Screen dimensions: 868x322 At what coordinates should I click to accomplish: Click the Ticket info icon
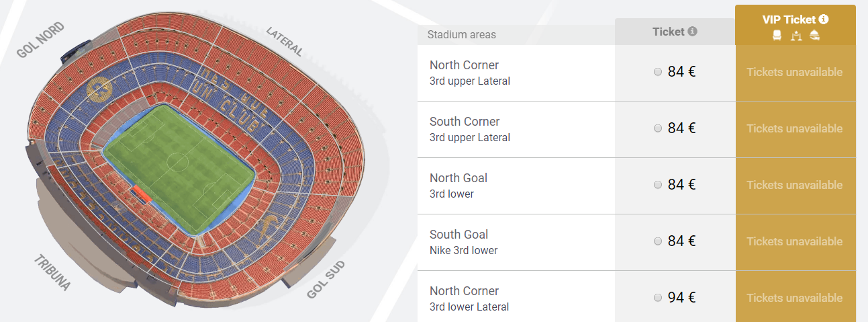pyautogui.click(x=693, y=32)
